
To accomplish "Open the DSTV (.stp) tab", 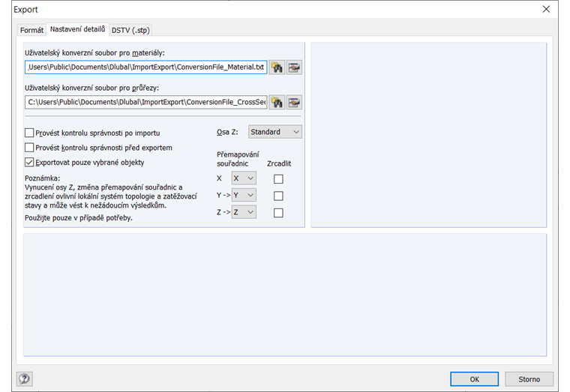I will coord(130,30).
